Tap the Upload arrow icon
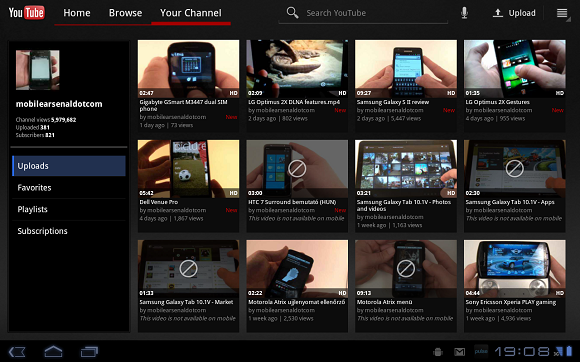Viewport: 580px width, 362px height. [x=498, y=13]
